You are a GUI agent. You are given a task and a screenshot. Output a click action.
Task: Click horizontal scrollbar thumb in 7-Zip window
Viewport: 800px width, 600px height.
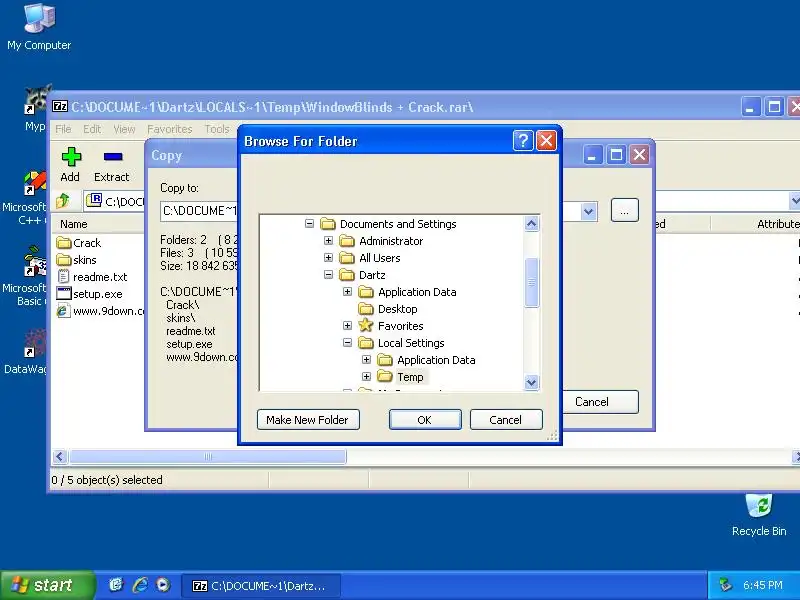(x=208, y=456)
